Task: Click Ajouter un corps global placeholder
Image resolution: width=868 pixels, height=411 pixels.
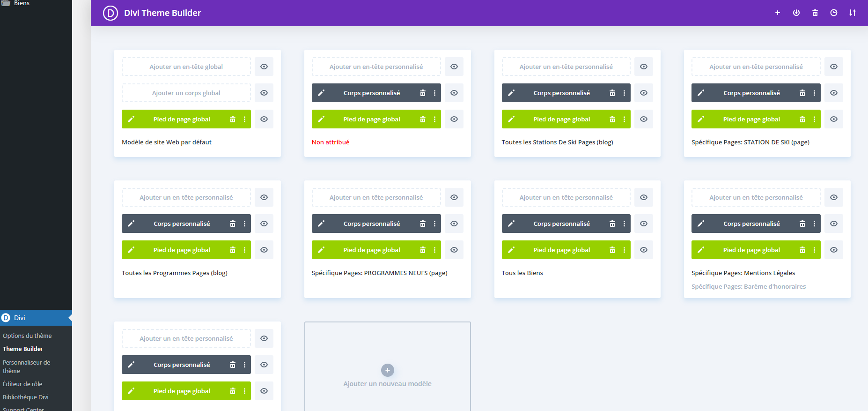Action: (x=186, y=93)
